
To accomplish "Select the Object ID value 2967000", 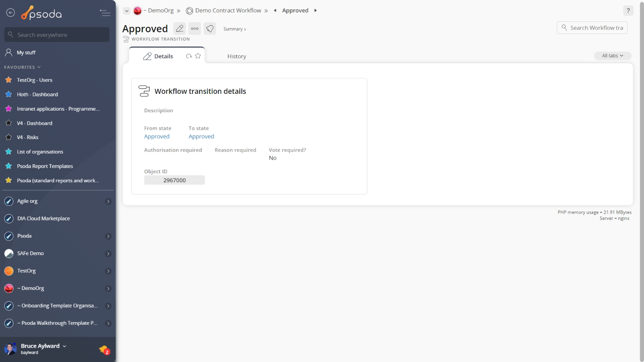I will coord(174,180).
